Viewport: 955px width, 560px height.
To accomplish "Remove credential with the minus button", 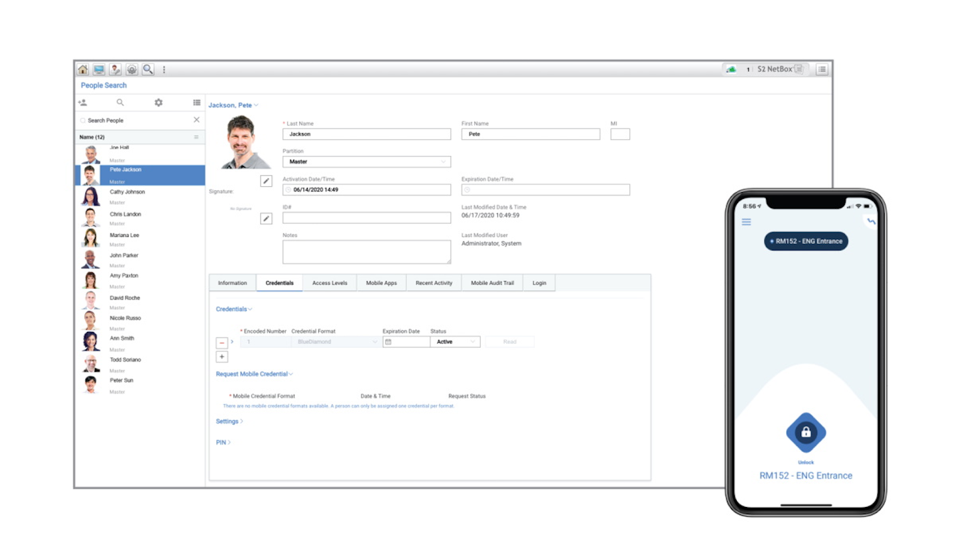I will click(x=222, y=343).
